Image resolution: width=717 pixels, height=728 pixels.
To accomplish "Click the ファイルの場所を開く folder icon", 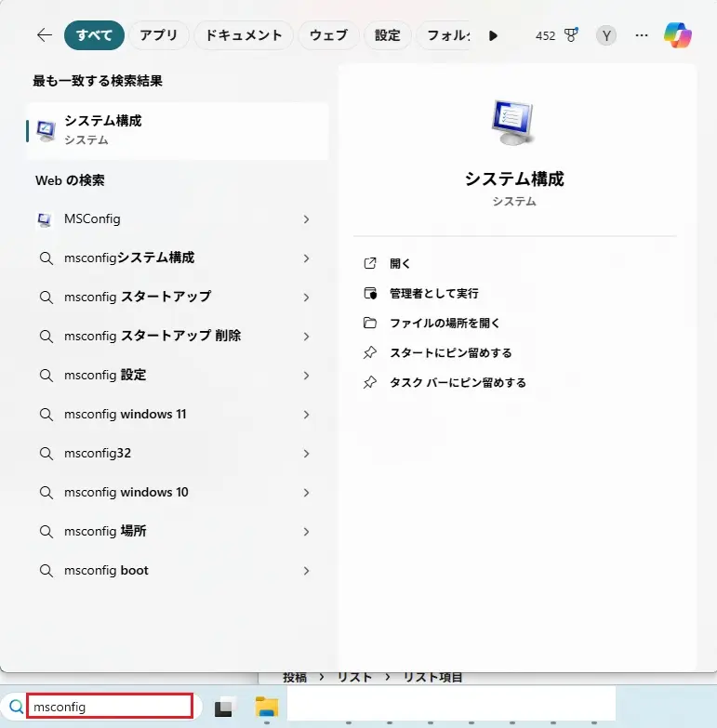I will 369,323.
